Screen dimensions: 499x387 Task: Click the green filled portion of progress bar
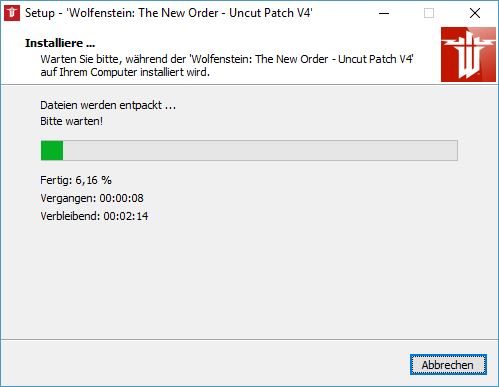point(52,150)
